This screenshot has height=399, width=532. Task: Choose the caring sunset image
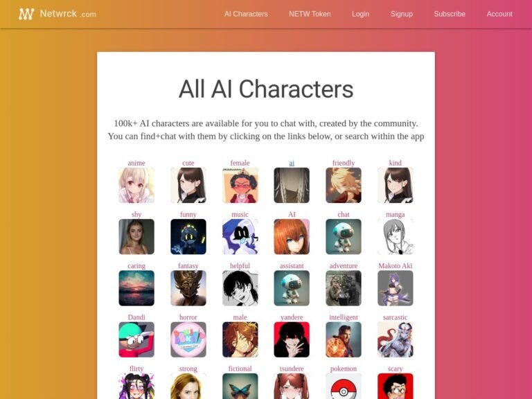[136, 288]
